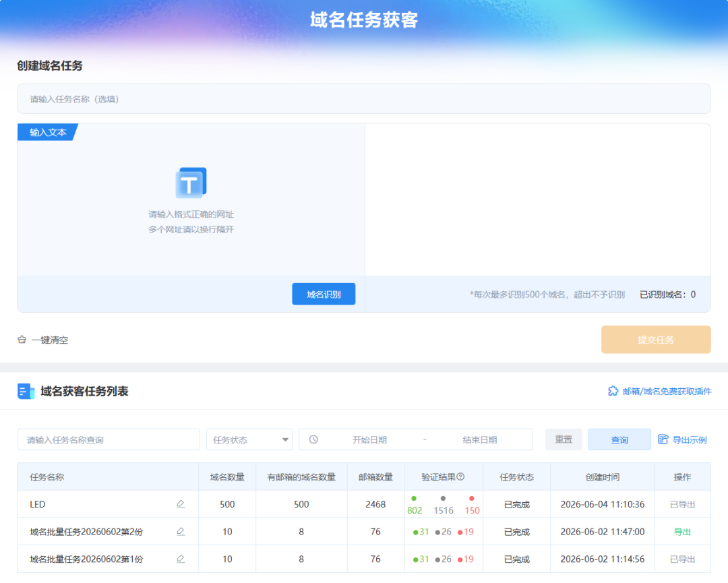728x583 pixels.
Task: Edit name of 域名批量任务20260602第1份 task
Action: coord(181,559)
